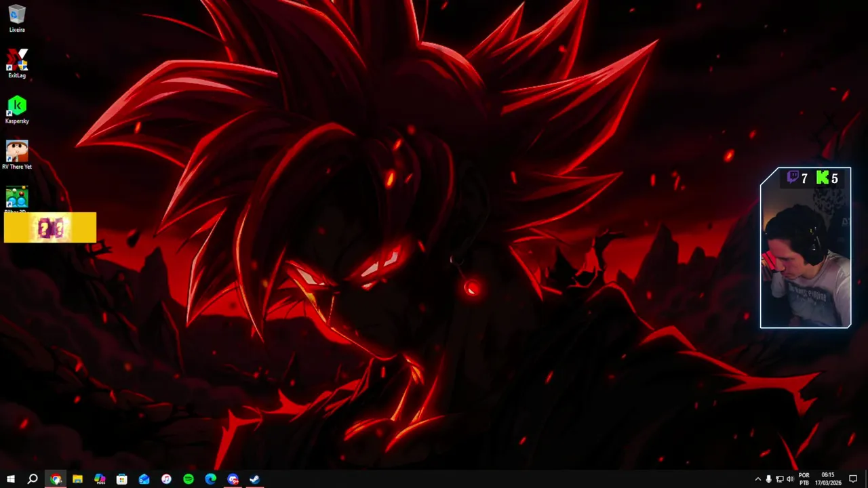This screenshot has width=868, height=488.
Task: Switch to Discord with notification badge
Action: click(233, 479)
